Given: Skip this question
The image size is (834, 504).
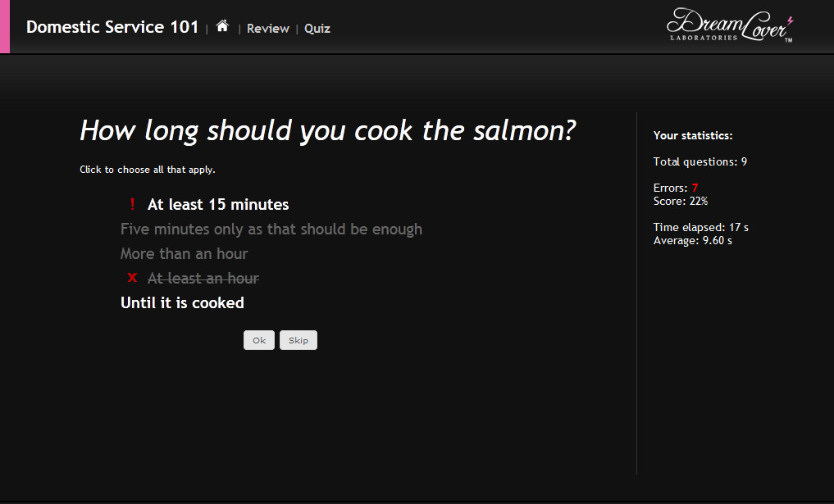Looking at the screenshot, I should click(x=299, y=340).
